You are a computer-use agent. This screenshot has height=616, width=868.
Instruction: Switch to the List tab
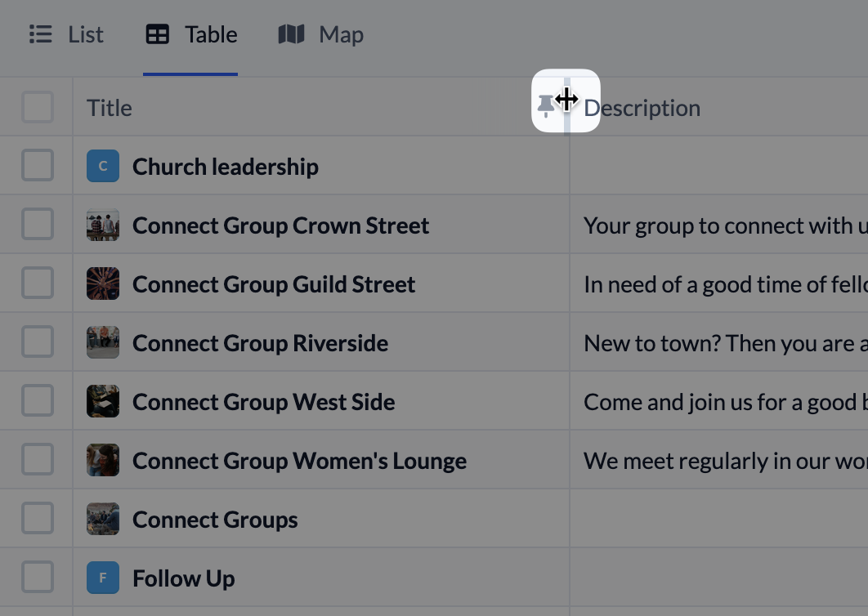tap(66, 34)
